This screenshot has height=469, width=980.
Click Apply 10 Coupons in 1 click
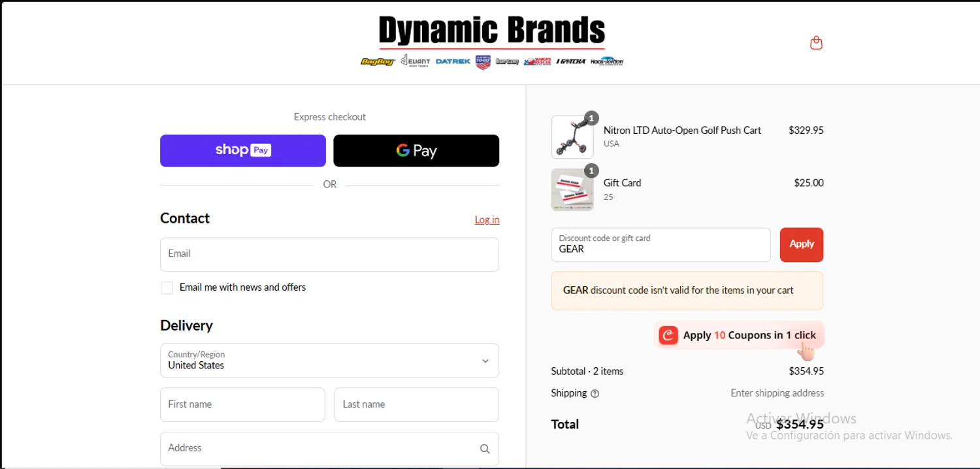pyautogui.click(x=739, y=335)
